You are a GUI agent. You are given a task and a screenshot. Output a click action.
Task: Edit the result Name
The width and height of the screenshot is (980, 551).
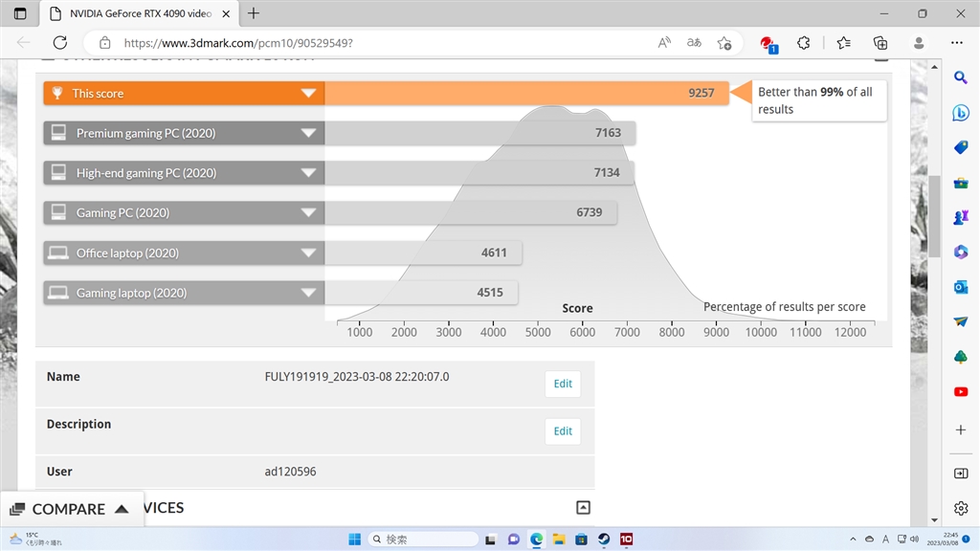click(x=563, y=384)
